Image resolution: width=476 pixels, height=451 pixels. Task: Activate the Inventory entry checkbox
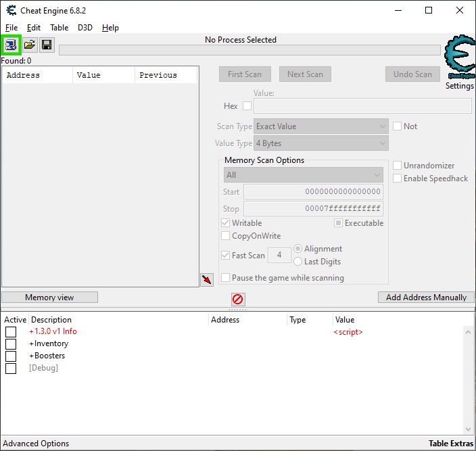point(11,344)
